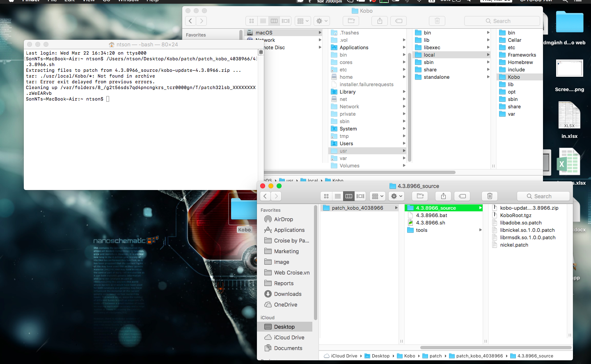Click the sidebar vertical scrollbar in 4.3.8966_source window
The width and height of the screenshot is (591, 364).
tap(315, 263)
